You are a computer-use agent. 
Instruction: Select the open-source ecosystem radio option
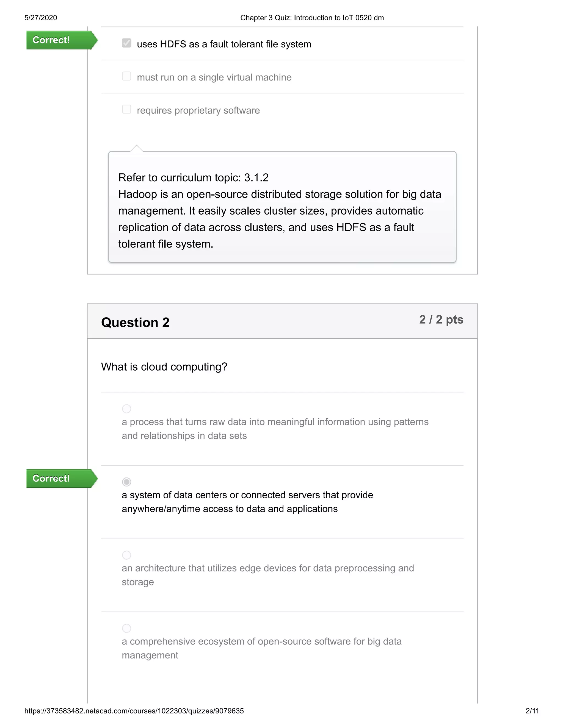click(x=126, y=628)
